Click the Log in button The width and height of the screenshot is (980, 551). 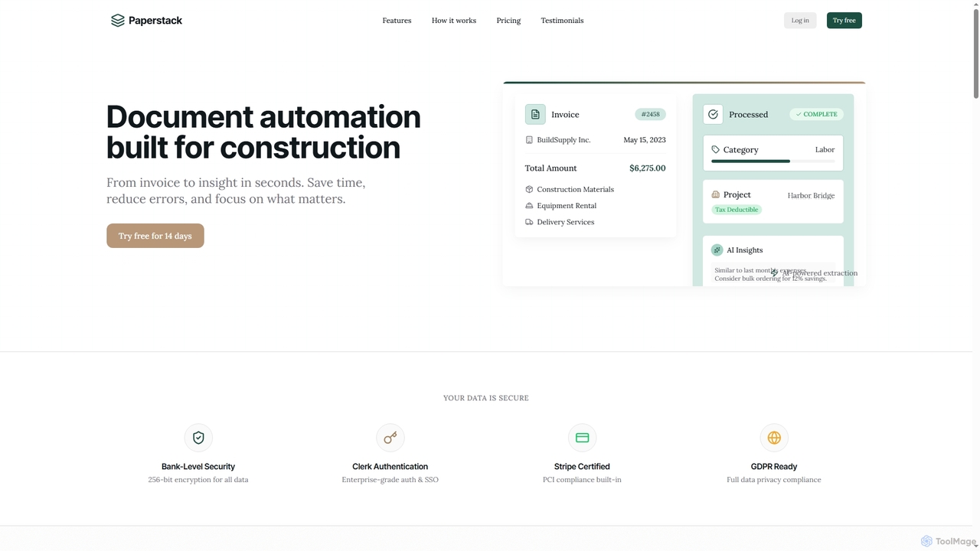[x=800, y=21]
